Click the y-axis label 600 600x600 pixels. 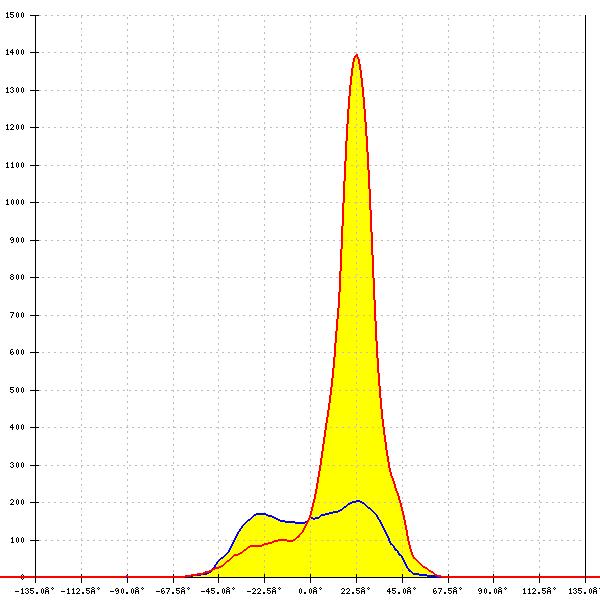pos(17,352)
